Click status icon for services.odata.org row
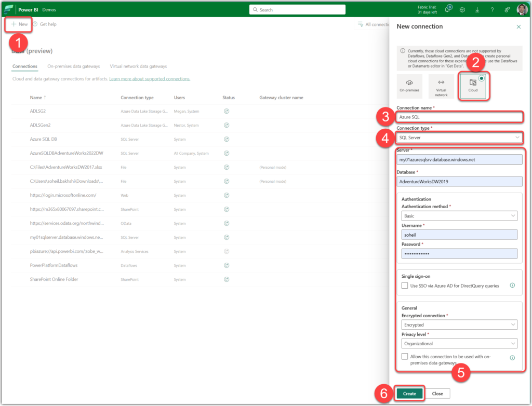This screenshot has height=406, width=532. [x=227, y=223]
